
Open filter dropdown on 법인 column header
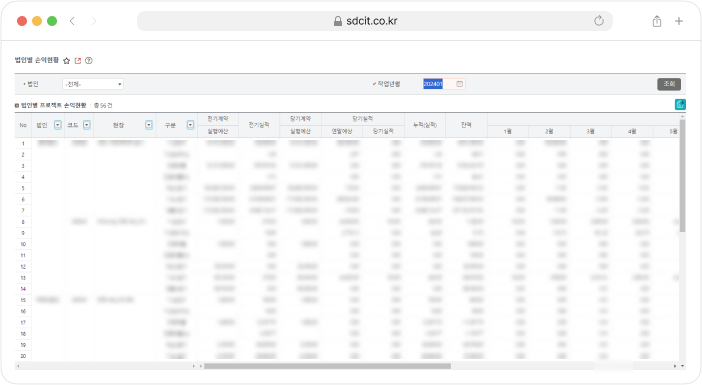[x=58, y=125]
